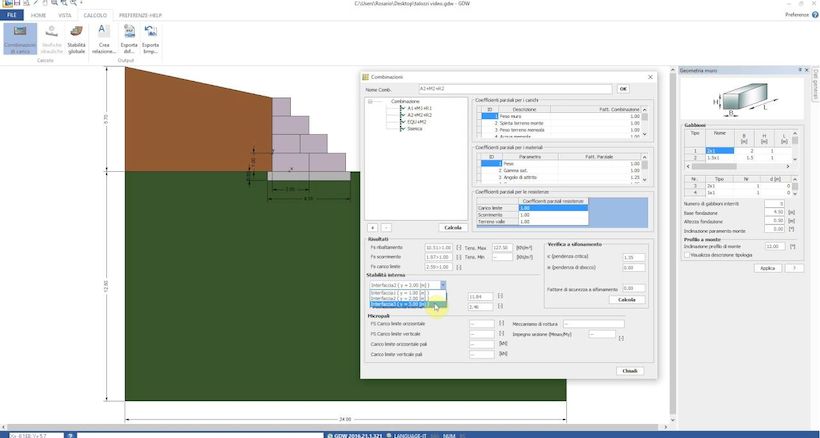Click the Crea relazione icon

pos(104,39)
